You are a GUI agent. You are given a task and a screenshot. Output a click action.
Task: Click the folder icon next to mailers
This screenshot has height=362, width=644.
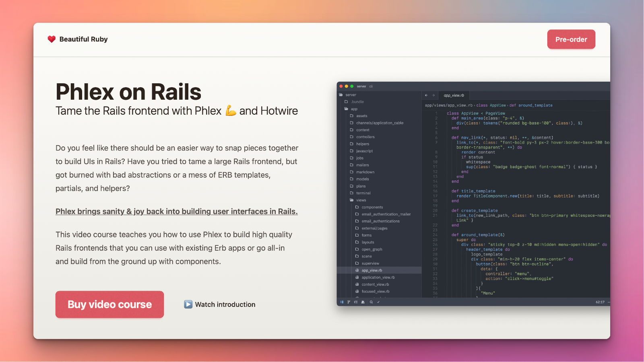[x=352, y=165]
